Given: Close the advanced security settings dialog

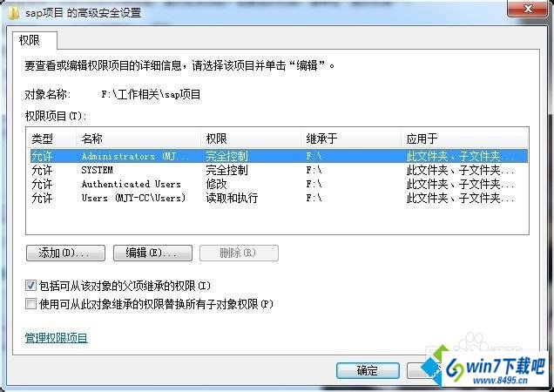Looking at the screenshot, I should (528, 9).
